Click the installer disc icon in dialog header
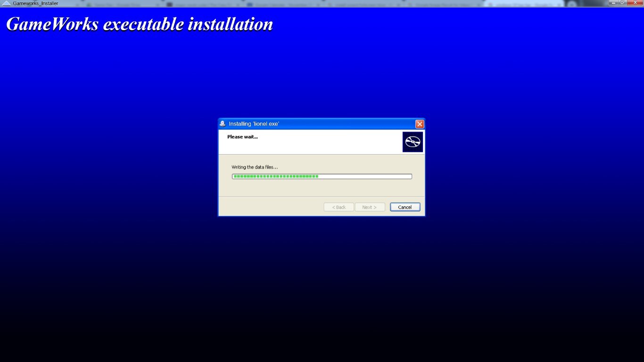 [x=413, y=142]
